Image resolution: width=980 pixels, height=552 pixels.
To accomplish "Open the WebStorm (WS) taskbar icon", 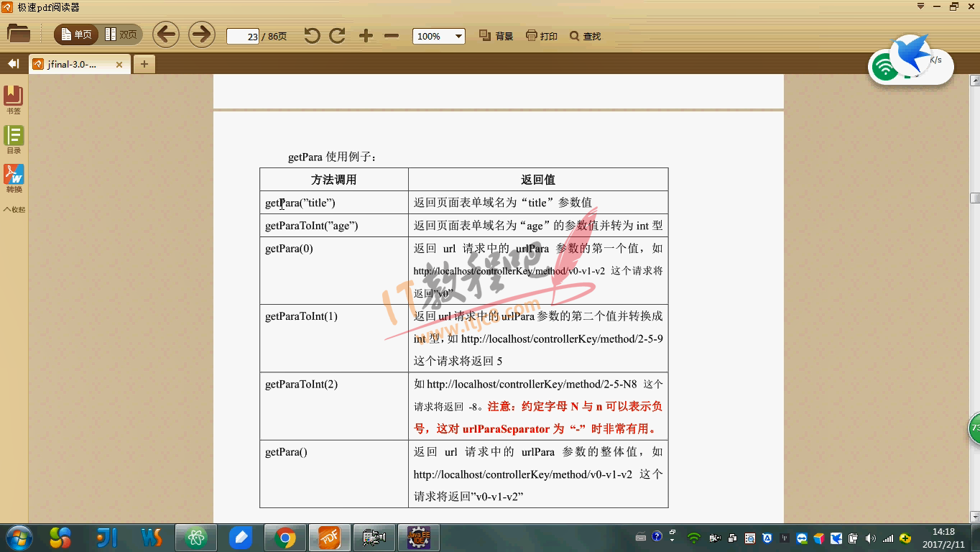I will coord(152,538).
